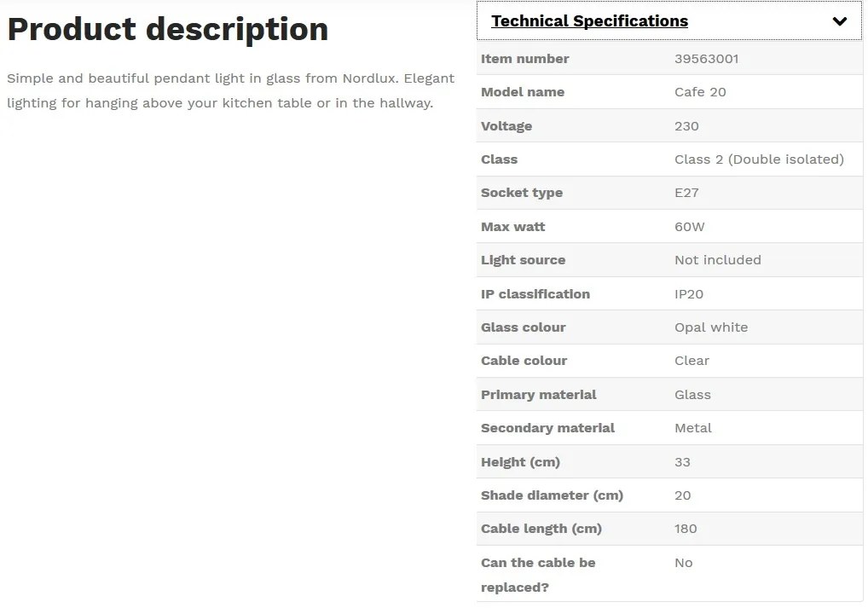Click the Max watt value 60W
868x608 pixels.
coord(690,227)
